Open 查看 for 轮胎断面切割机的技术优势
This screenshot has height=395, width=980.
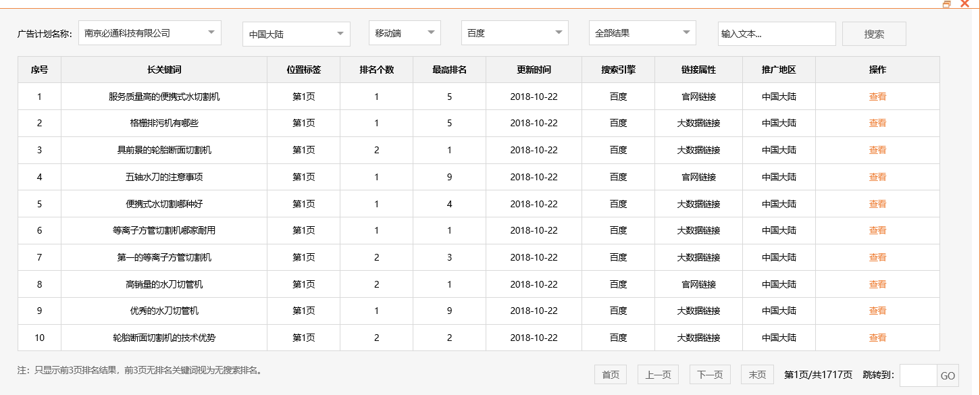tap(877, 338)
